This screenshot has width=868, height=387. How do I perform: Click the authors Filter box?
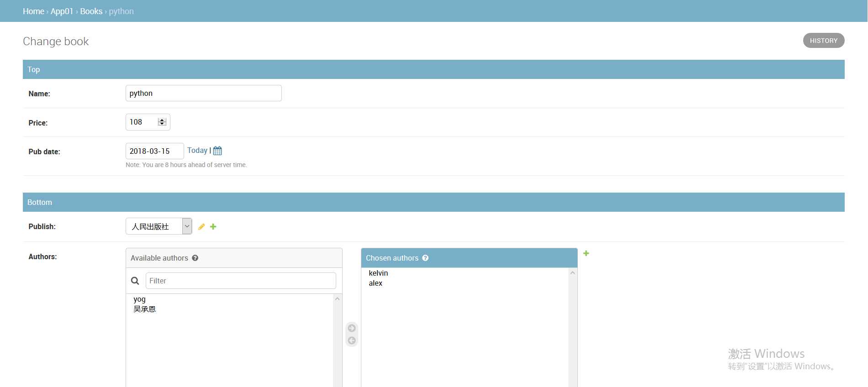tap(241, 281)
